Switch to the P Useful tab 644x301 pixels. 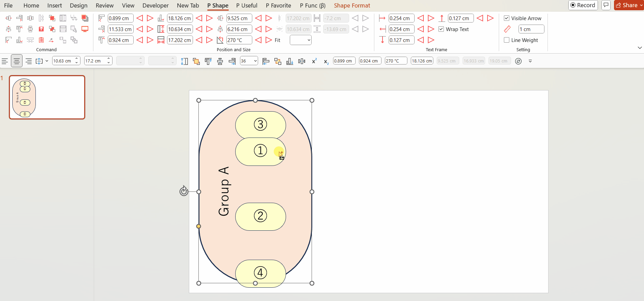point(246,5)
